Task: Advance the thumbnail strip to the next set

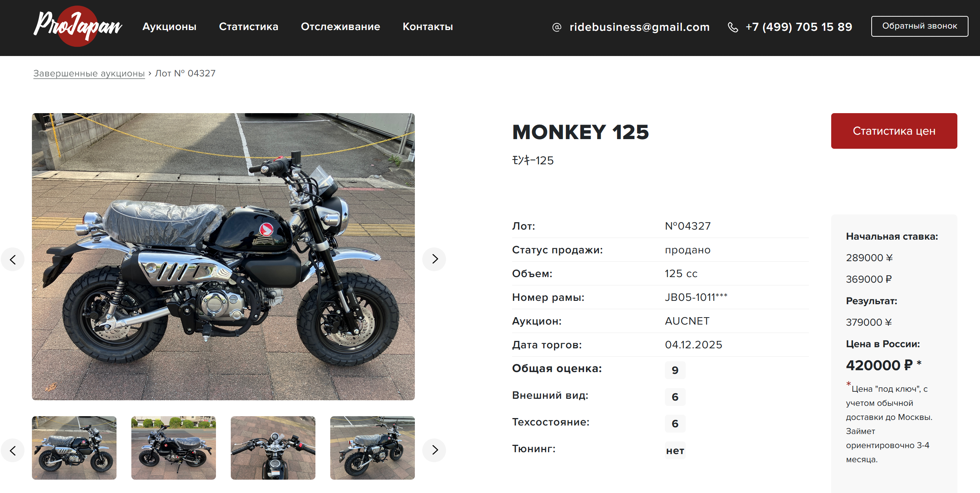Action: [x=434, y=450]
